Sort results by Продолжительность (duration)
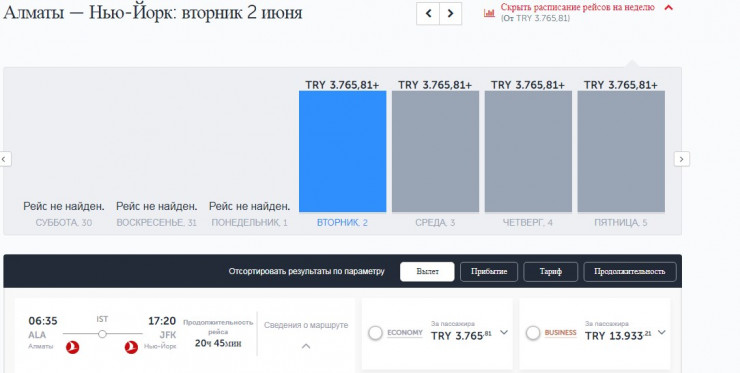 [x=630, y=272]
